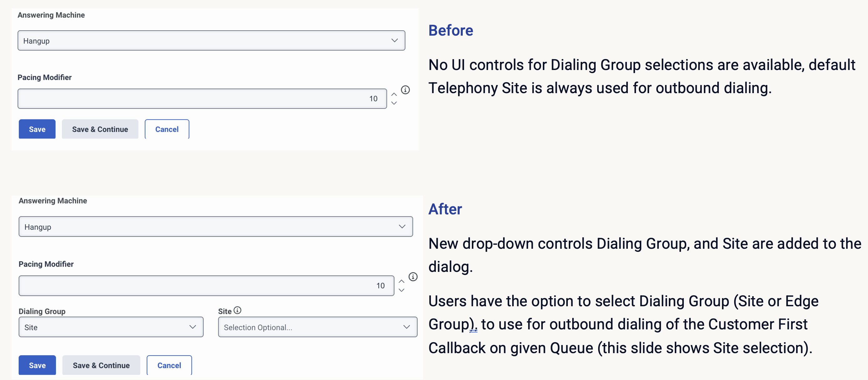Screen dimensions: 868x380
Task: Click Cancel in the After dialog
Action: click(x=169, y=365)
